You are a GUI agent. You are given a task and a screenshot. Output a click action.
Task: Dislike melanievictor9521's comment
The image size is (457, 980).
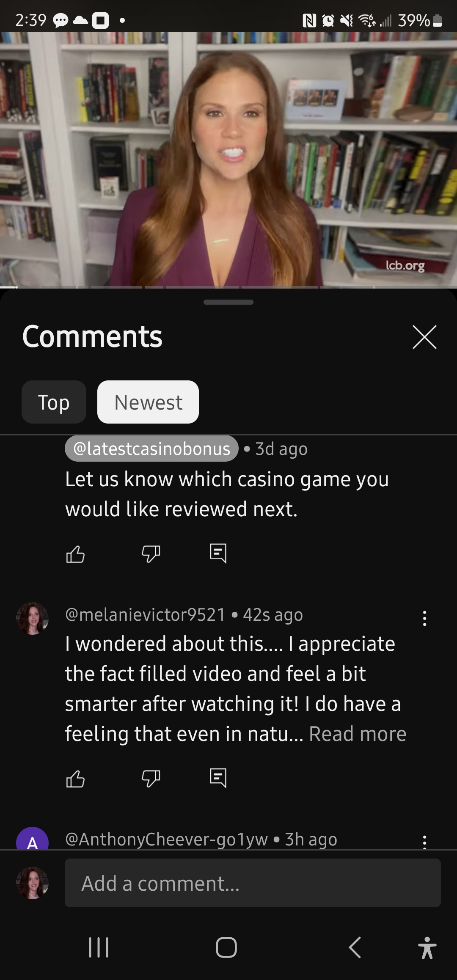tap(151, 779)
